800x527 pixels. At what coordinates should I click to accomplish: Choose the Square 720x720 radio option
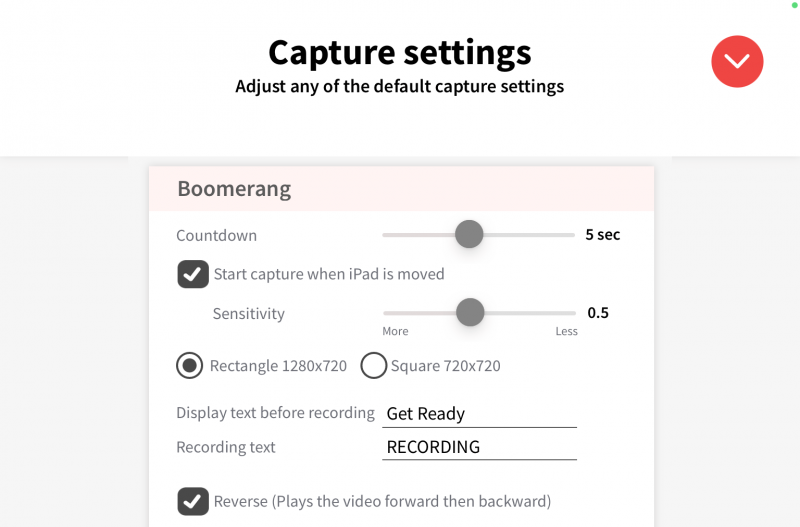point(373,365)
